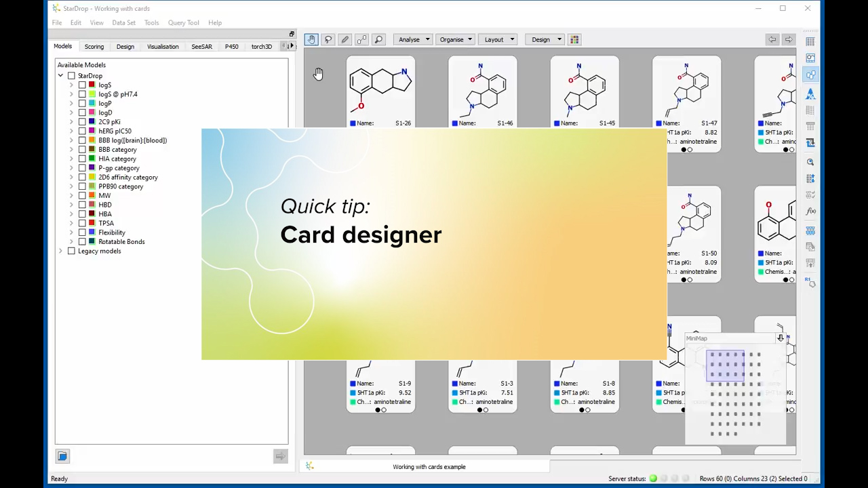Check the hERG pIC50 model
The image size is (868, 488).
83,131
